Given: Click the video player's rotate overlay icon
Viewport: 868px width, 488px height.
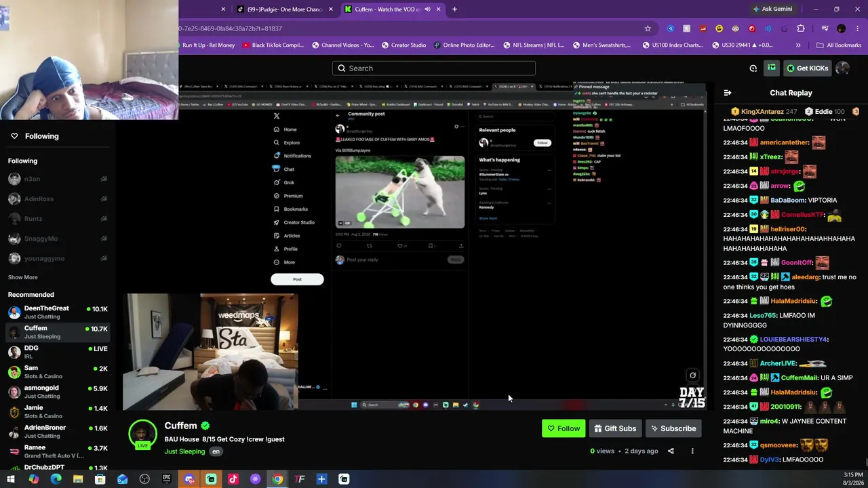Looking at the screenshot, I should (x=692, y=375).
